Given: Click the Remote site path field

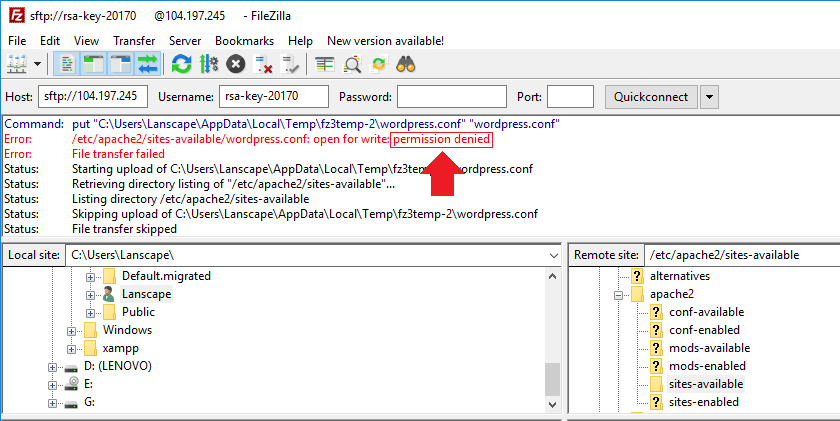Looking at the screenshot, I should click(x=742, y=255).
